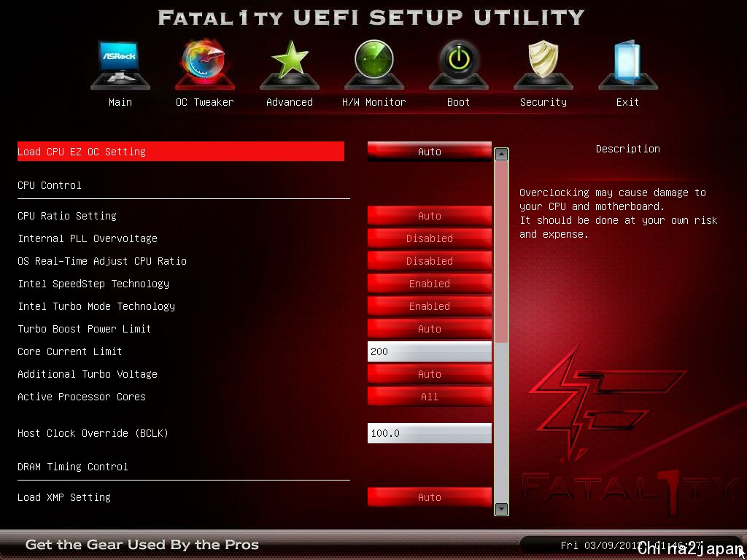Select the Core Current Limit label
The height and width of the screenshot is (560, 747).
[x=70, y=351]
